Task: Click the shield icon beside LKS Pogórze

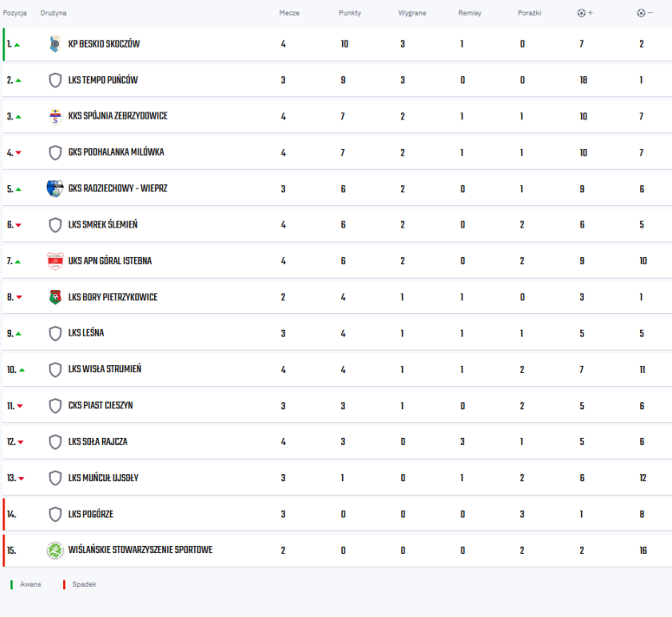Action: [x=55, y=514]
